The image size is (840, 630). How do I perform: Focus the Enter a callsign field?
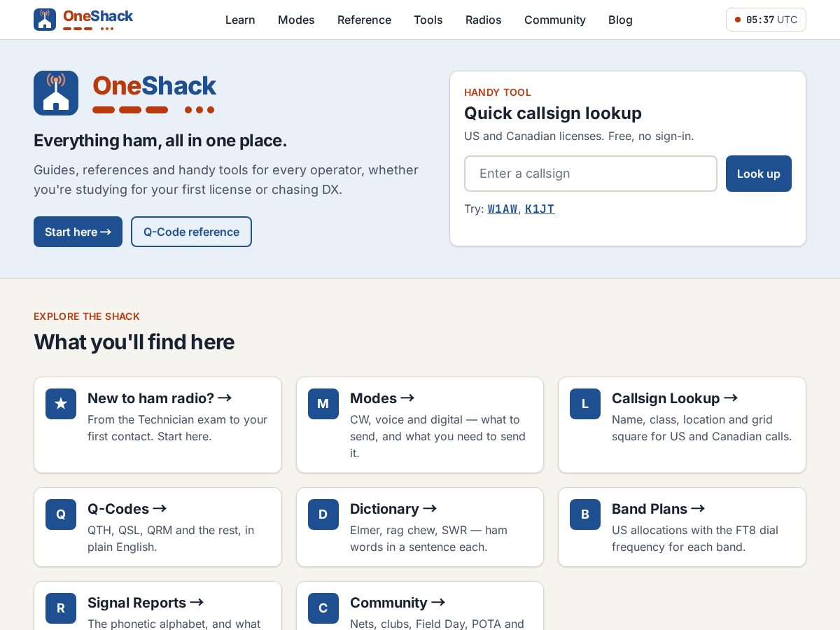(591, 174)
